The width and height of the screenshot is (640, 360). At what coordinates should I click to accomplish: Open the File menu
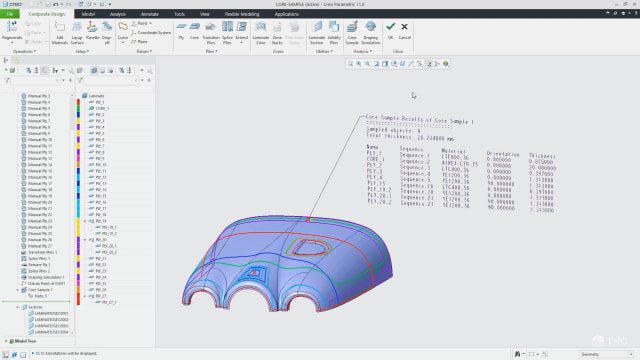point(10,14)
